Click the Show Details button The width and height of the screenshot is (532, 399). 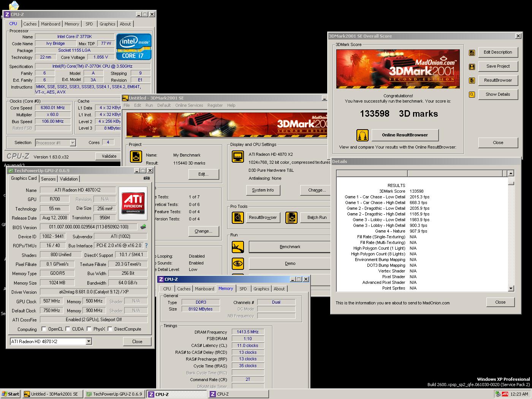point(498,95)
